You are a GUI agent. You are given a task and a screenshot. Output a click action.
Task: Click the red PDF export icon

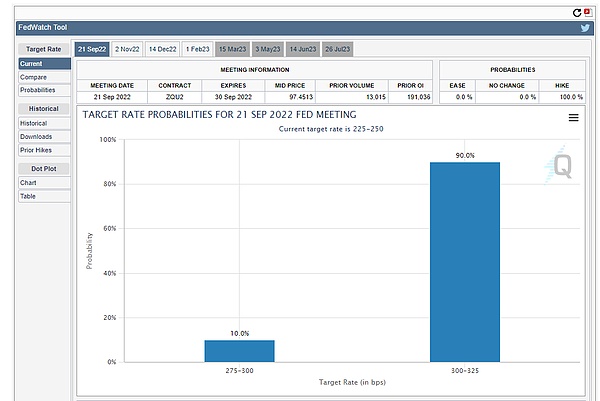coord(587,13)
